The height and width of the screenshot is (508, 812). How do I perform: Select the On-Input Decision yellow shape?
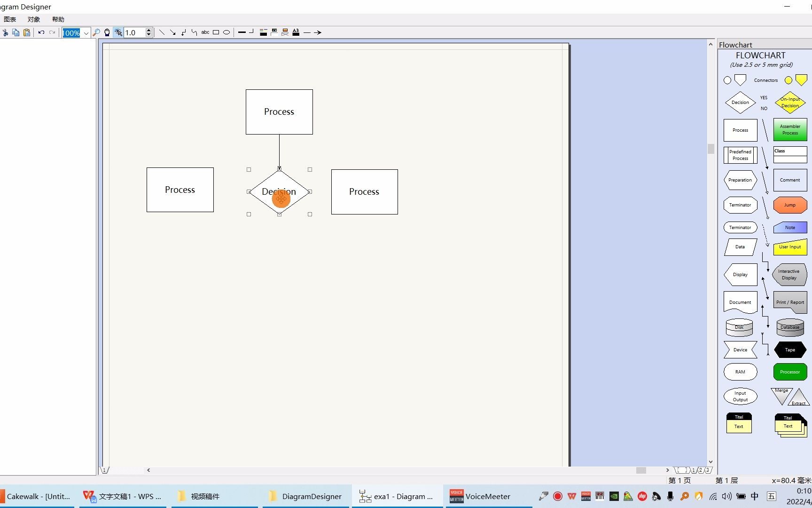(790, 103)
